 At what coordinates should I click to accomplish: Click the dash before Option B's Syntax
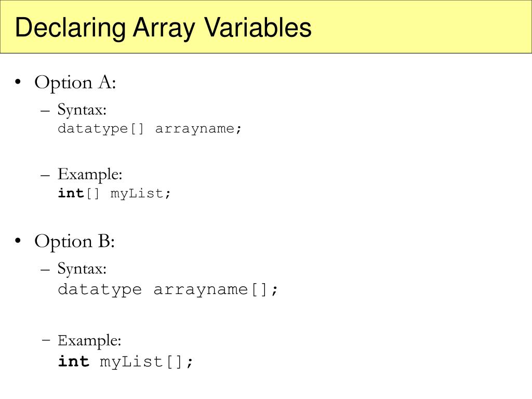tap(45, 270)
